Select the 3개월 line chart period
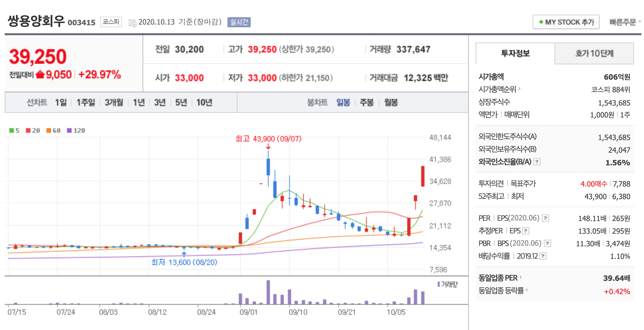 tap(114, 102)
